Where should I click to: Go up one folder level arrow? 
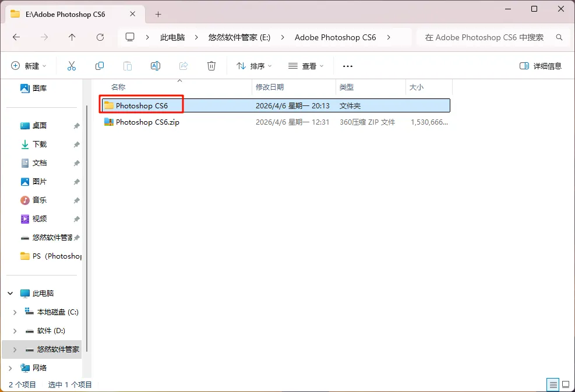[x=72, y=37]
